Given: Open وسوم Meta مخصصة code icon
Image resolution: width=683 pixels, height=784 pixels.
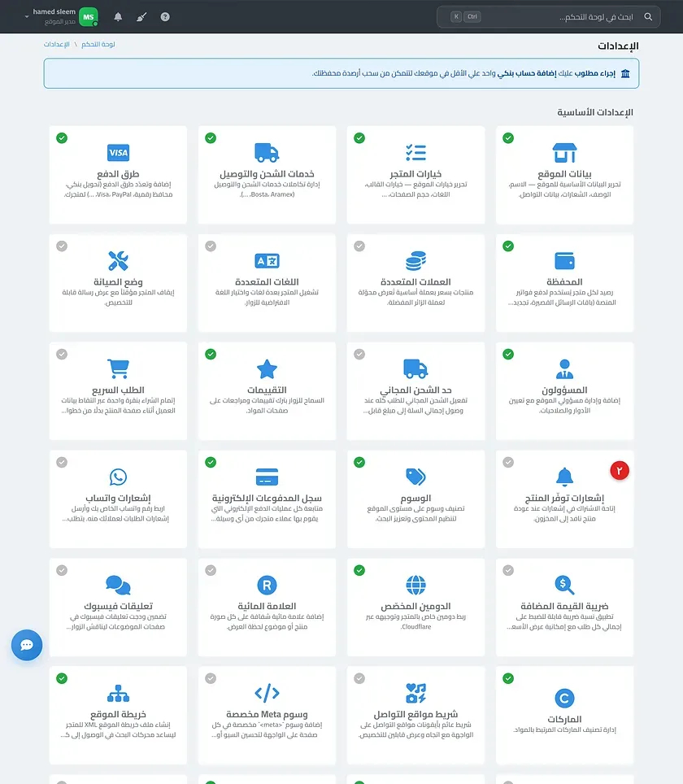Looking at the screenshot, I should coord(267,693).
